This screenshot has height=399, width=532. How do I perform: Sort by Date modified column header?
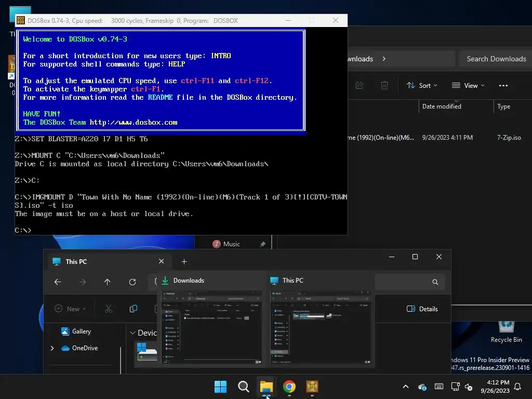[x=442, y=106]
